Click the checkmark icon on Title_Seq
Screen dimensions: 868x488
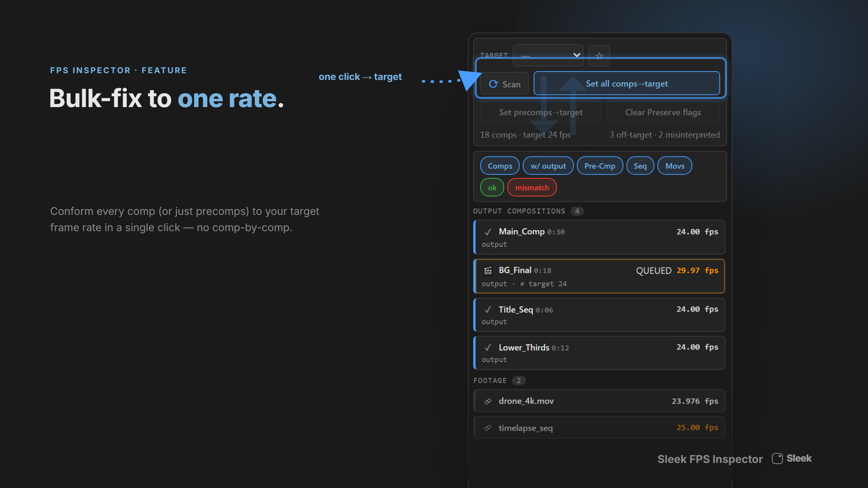click(x=488, y=309)
